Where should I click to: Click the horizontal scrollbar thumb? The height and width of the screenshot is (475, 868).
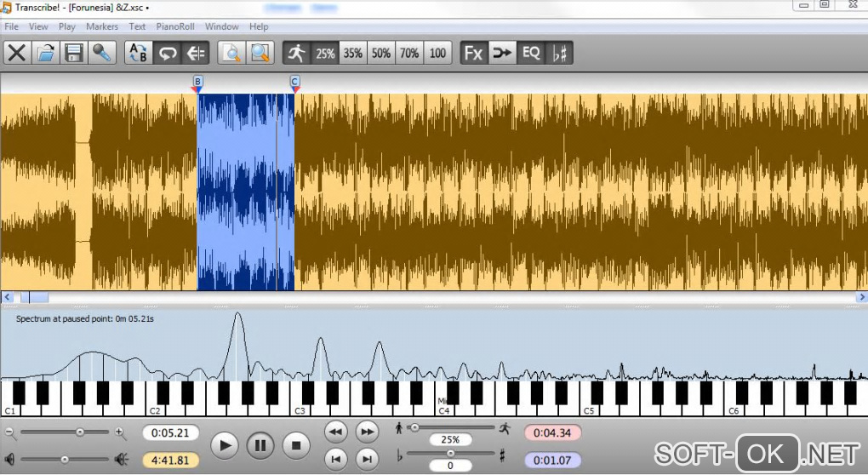click(x=34, y=297)
